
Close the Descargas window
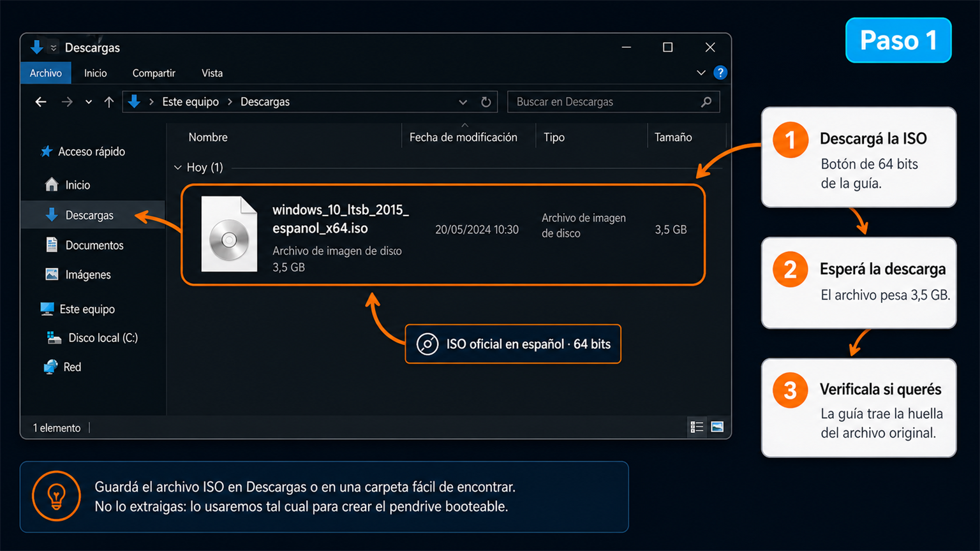pos(710,47)
